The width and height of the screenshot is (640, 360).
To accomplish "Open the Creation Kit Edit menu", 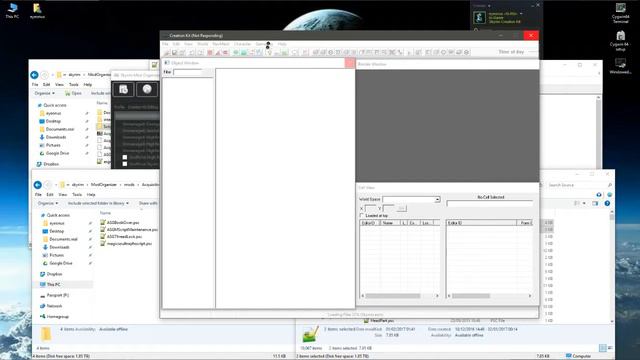I will click(176, 44).
